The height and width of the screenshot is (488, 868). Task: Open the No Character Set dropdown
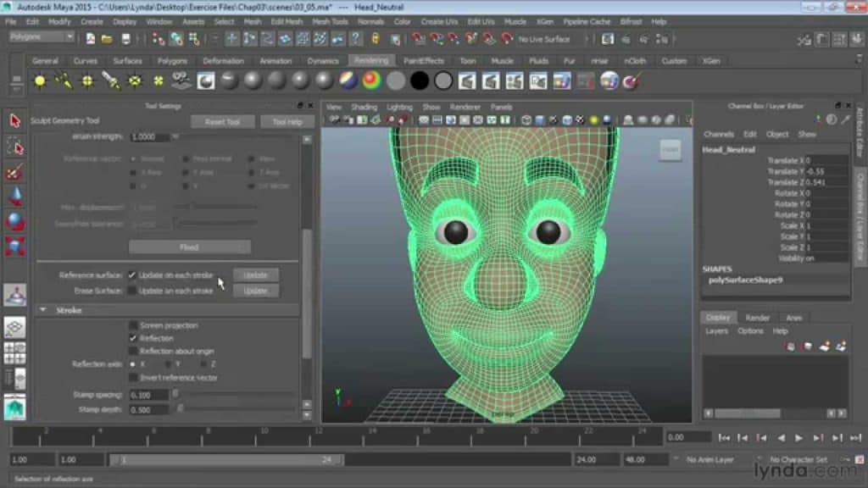point(798,460)
